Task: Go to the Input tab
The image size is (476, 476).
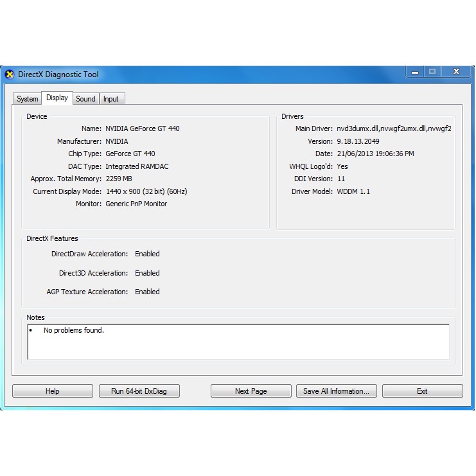Action: (x=111, y=99)
